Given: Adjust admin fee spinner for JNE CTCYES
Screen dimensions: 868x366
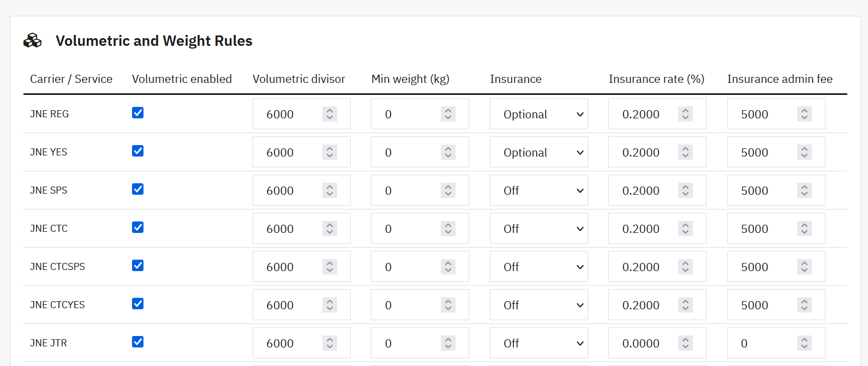Looking at the screenshot, I should point(804,305).
